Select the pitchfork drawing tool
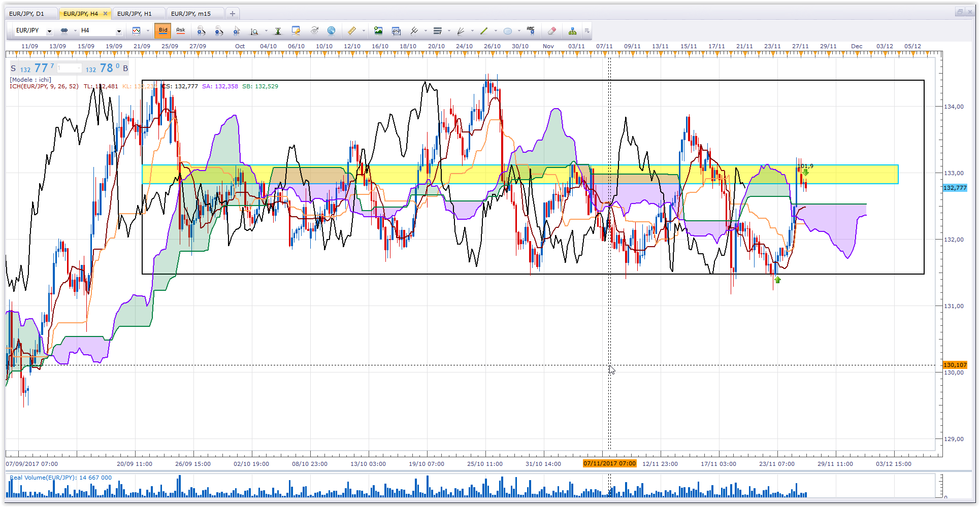Screen dimensions: 980x507 coord(414,31)
